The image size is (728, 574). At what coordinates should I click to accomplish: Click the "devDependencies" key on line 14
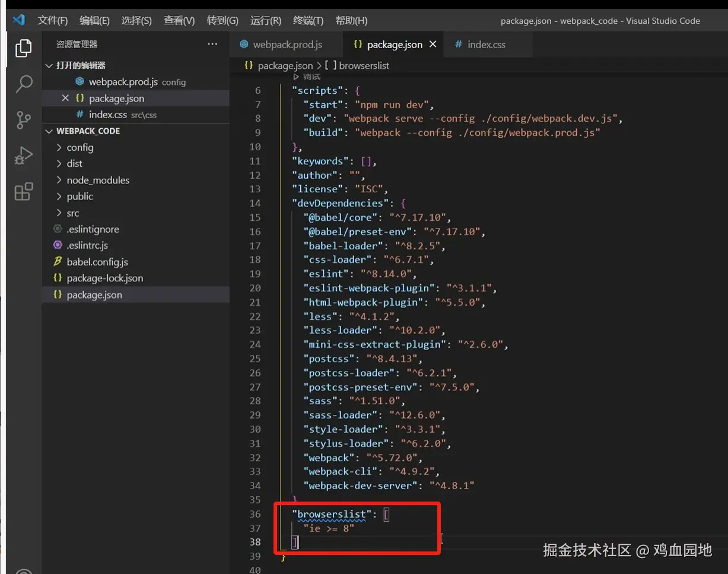point(340,203)
